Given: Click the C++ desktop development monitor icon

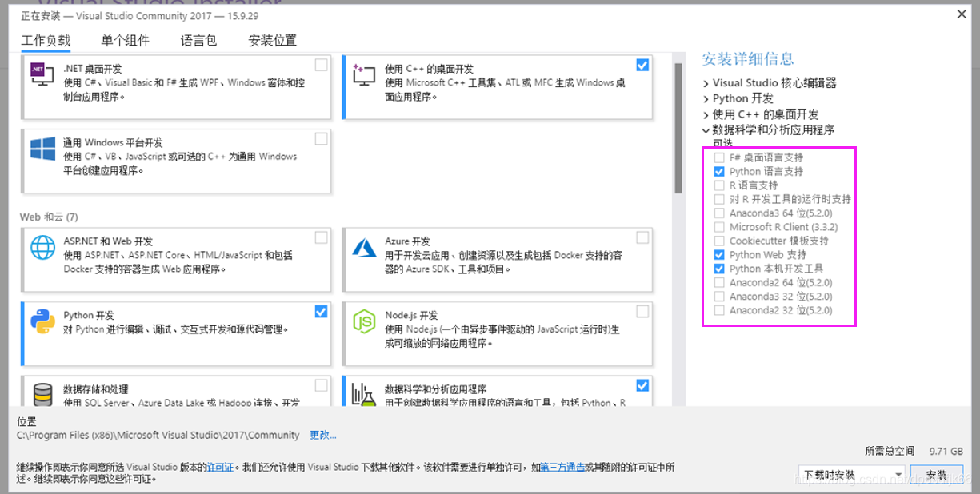Looking at the screenshot, I should 364,75.
